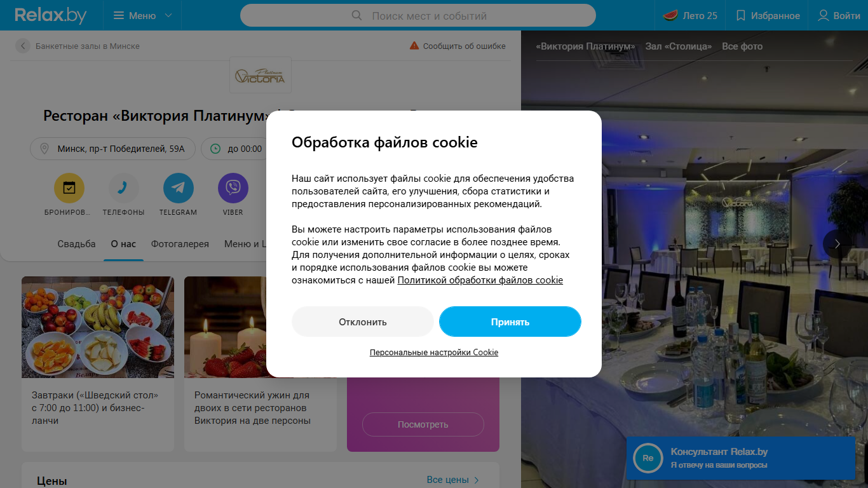The image size is (868, 488).
Task: Switch to the Фотогалерея tab
Action: click(180, 243)
